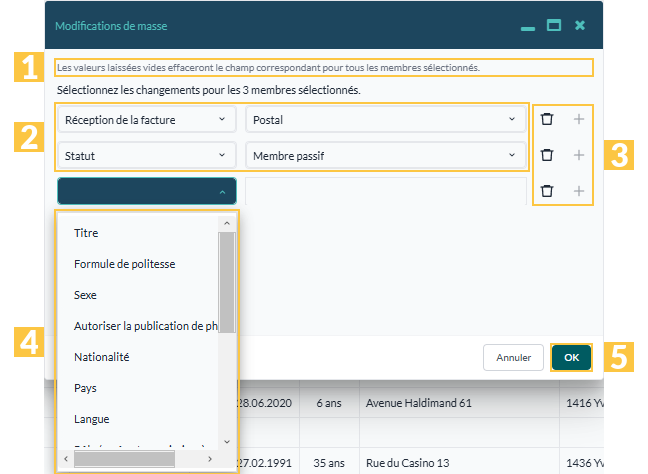Click the Annuler button
The image size is (648, 474).
pyautogui.click(x=513, y=357)
